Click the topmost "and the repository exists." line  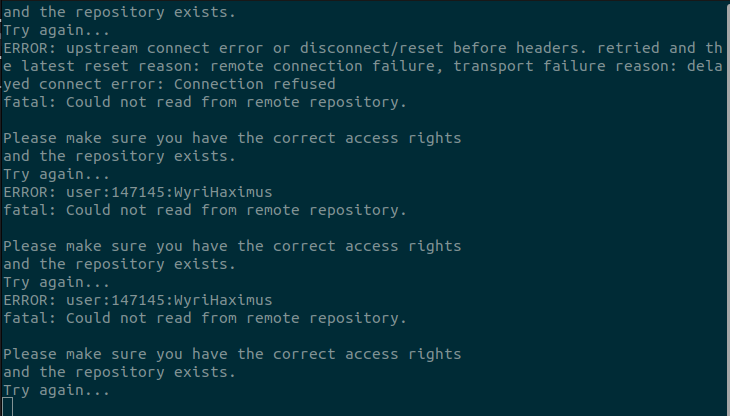pyautogui.click(x=120, y=12)
